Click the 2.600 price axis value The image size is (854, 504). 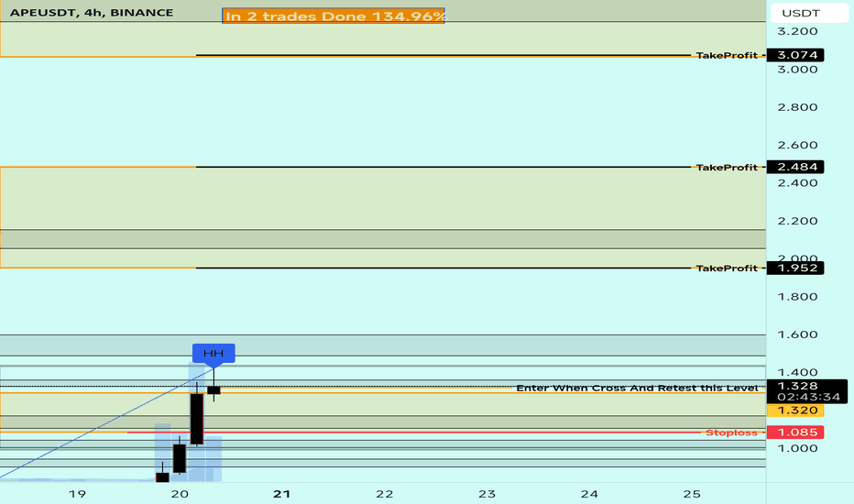click(797, 145)
